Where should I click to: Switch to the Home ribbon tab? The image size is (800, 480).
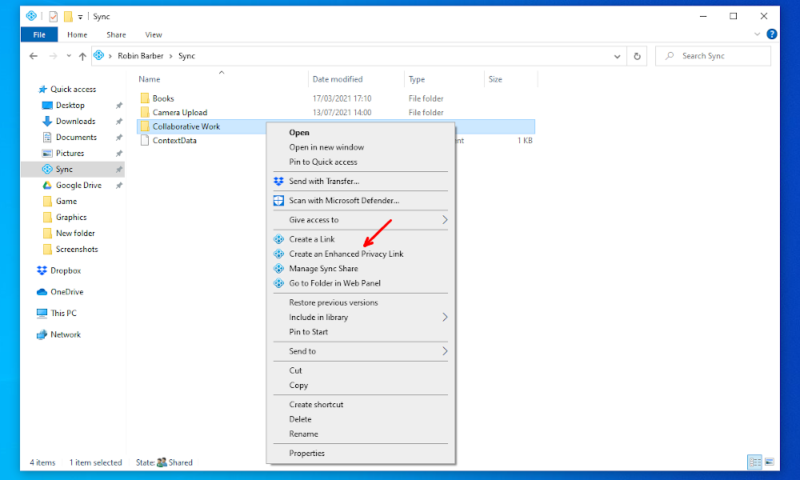point(77,35)
